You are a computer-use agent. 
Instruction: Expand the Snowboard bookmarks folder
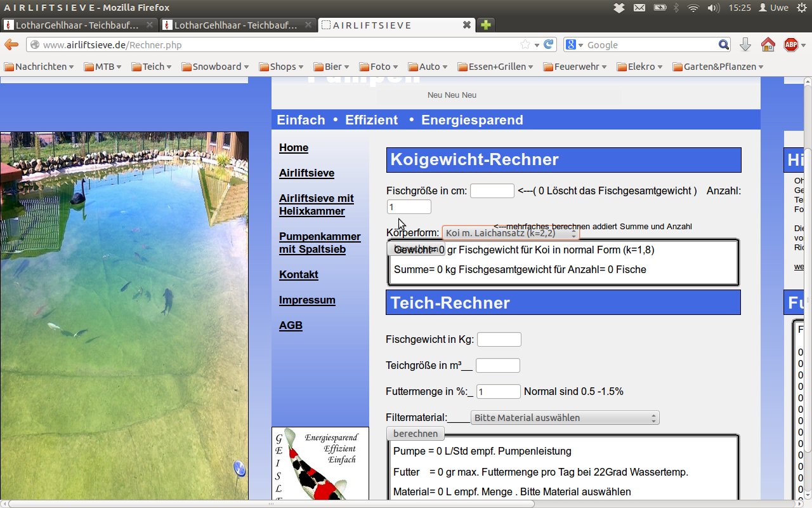point(216,67)
